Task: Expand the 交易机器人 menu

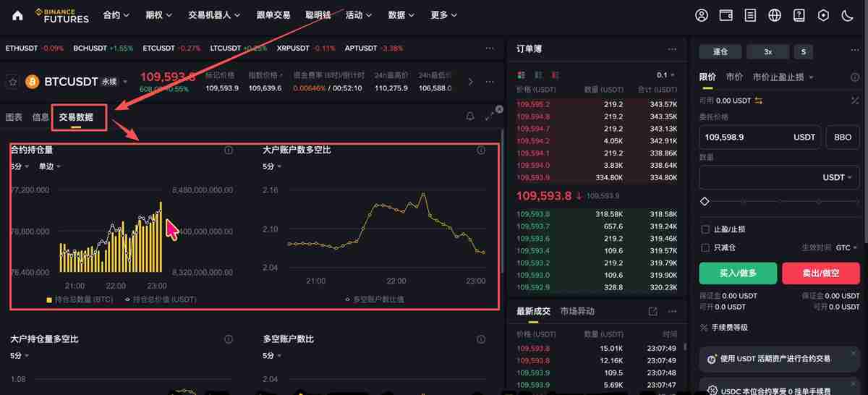Action: point(213,15)
